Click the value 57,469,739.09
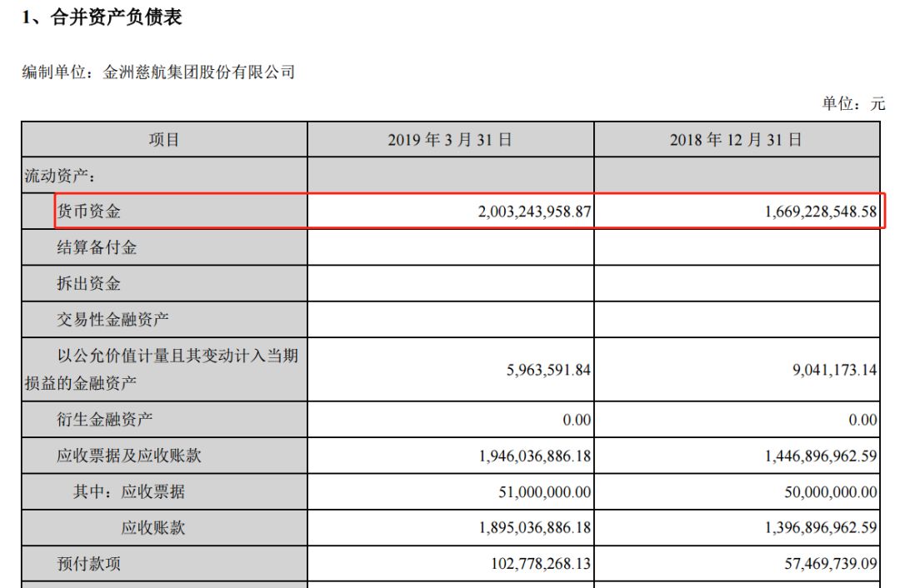The width and height of the screenshot is (900, 588). tap(831, 565)
